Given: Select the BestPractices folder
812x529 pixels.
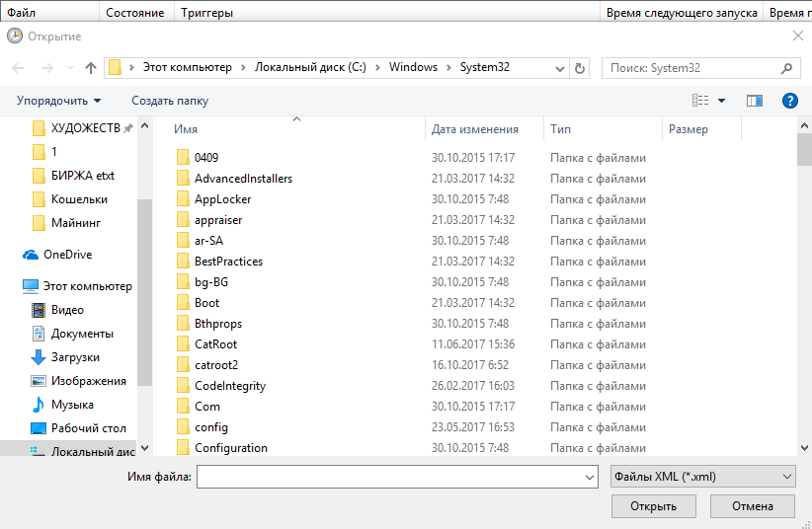Looking at the screenshot, I should (228, 262).
